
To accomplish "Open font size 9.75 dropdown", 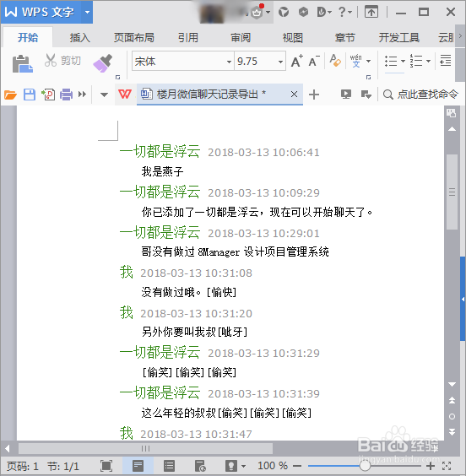I will point(280,62).
